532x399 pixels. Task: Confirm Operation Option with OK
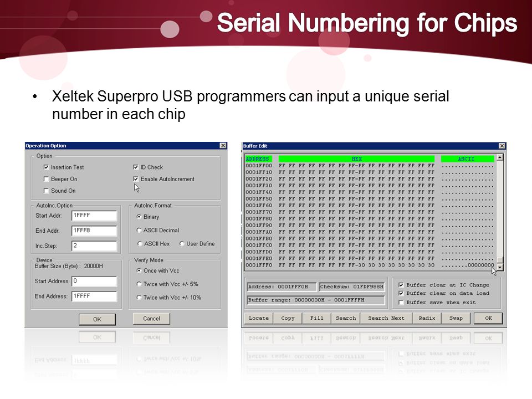(98, 319)
